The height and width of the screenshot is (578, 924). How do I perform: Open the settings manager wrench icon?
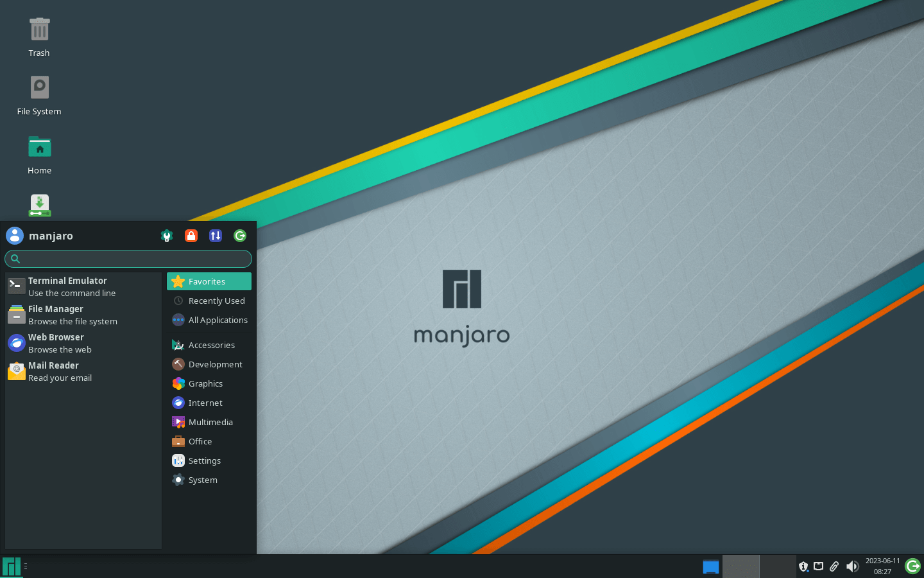(x=167, y=236)
